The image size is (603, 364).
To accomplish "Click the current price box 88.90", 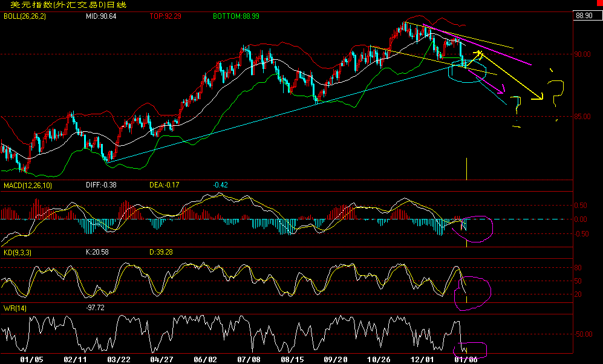I will click(587, 16).
